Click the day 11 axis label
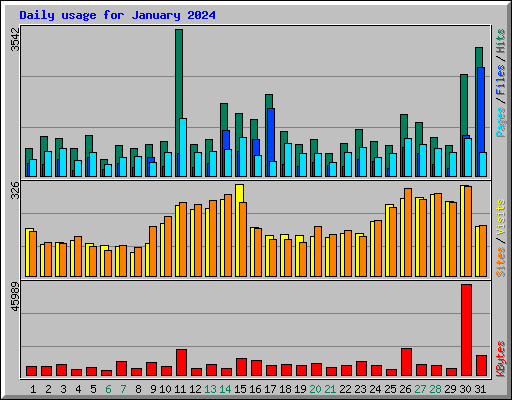Screen dimensions: 512x400 (x=180, y=389)
